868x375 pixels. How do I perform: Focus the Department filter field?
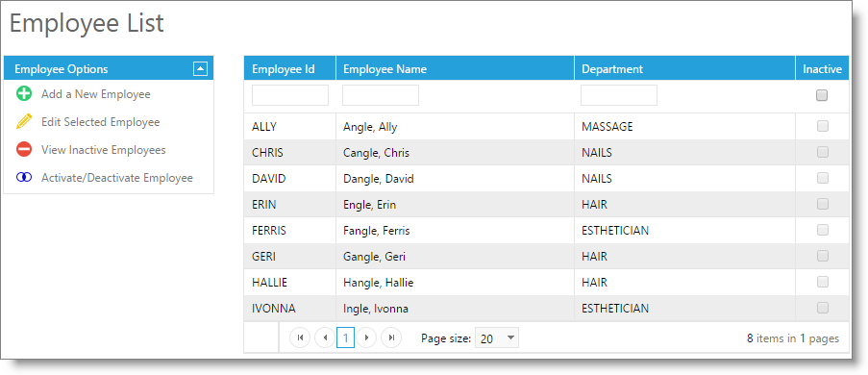[619, 95]
